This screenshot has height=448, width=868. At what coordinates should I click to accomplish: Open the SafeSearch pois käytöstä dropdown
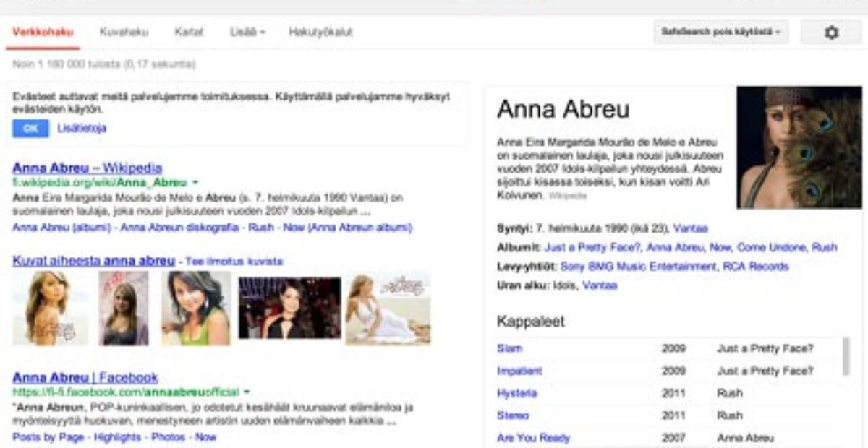pos(720,33)
